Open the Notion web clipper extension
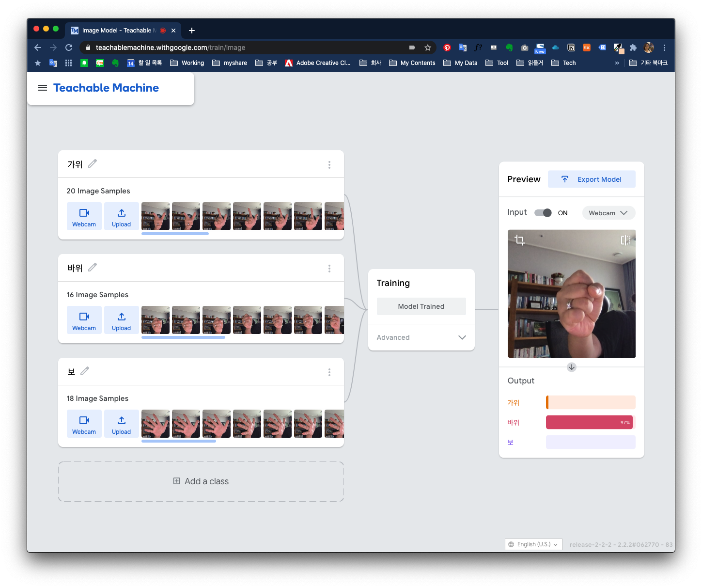The image size is (702, 588). tap(571, 48)
